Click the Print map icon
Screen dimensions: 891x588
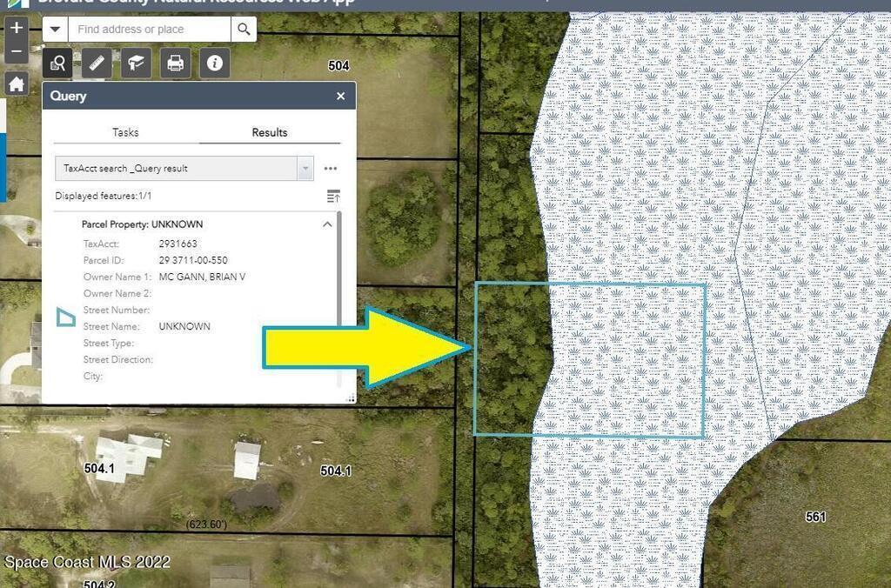(x=175, y=63)
